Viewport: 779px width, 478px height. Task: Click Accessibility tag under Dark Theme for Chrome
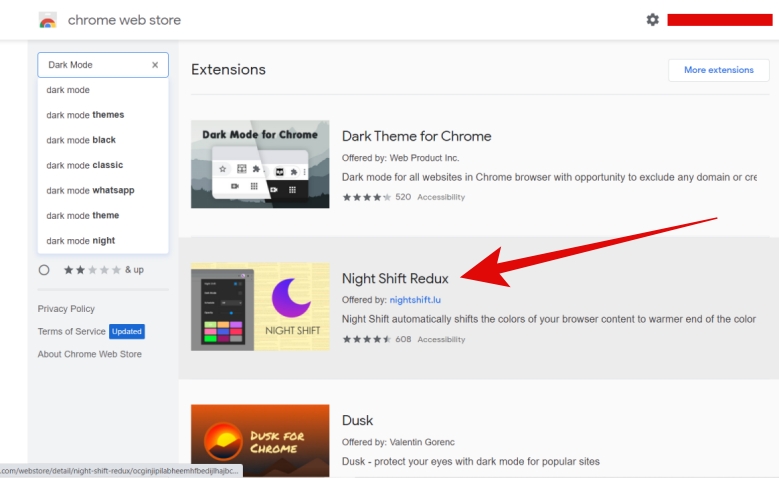click(441, 197)
